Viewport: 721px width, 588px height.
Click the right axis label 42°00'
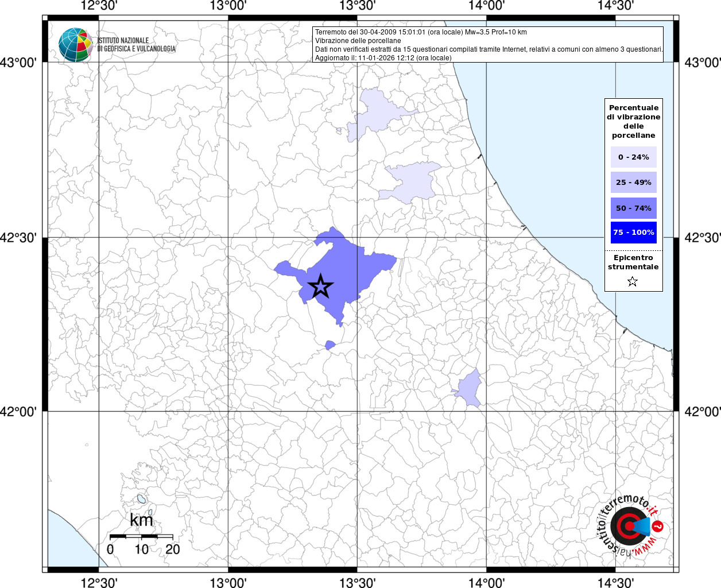(702, 412)
